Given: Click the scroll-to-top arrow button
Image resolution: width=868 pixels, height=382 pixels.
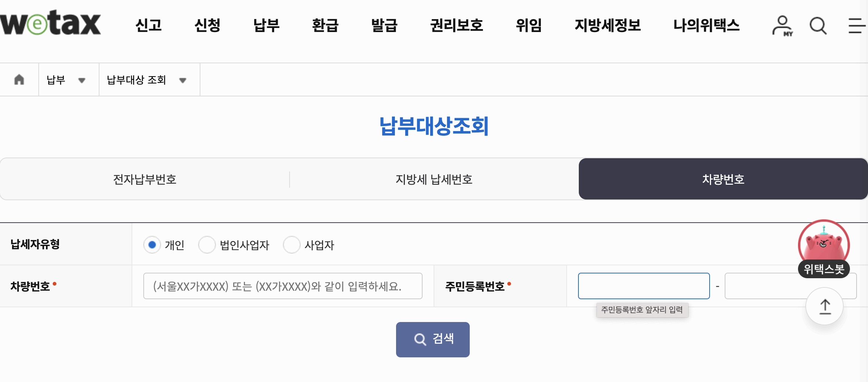Looking at the screenshot, I should coord(824,306).
